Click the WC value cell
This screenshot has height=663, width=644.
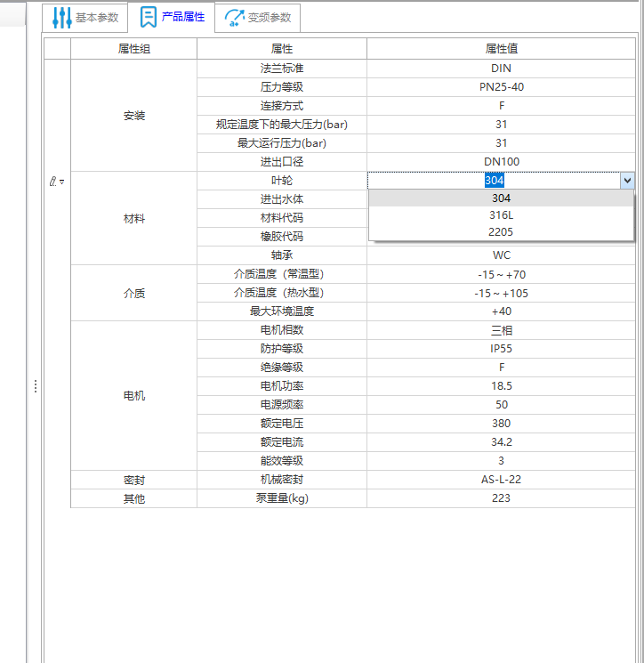pyautogui.click(x=501, y=255)
